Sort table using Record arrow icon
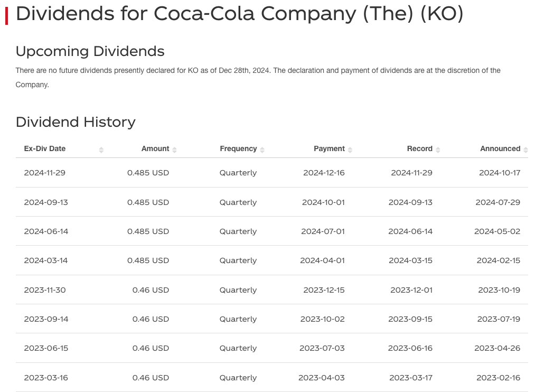535x392 pixels. pyautogui.click(x=438, y=150)
